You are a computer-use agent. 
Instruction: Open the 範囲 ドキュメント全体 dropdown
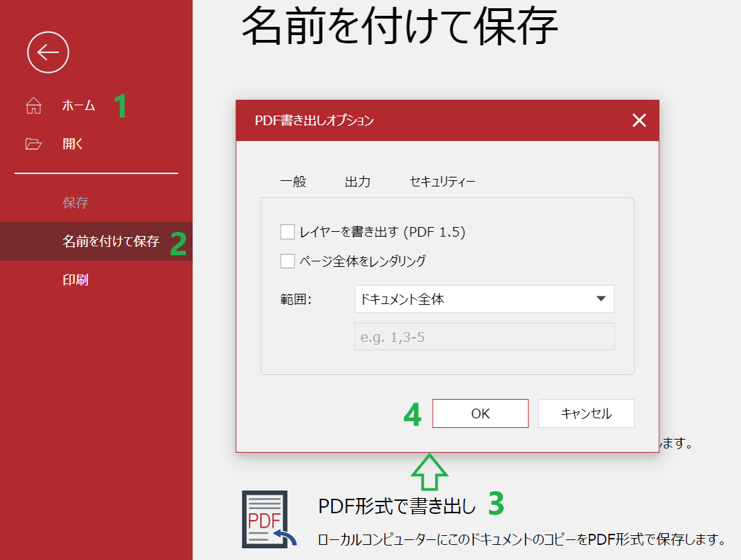484,299
